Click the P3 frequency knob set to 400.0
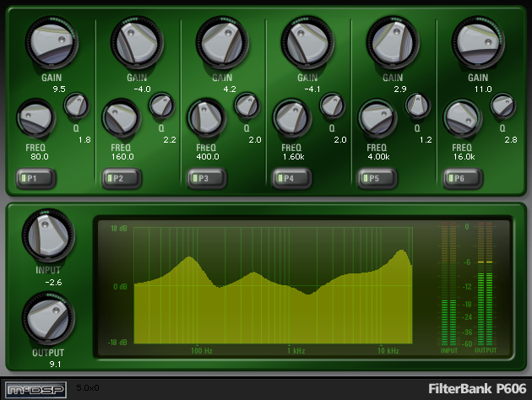This screenshot has height=400, width=532. [x=206, y=118]
